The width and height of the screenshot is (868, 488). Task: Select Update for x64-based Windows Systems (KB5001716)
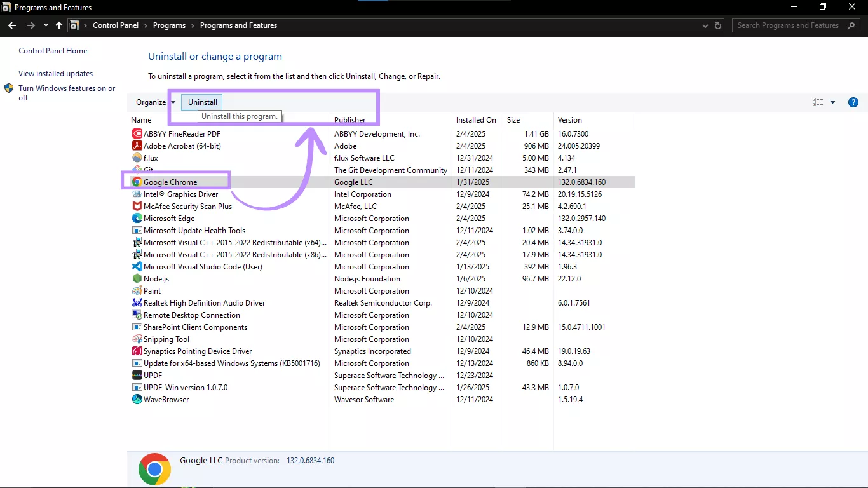(x=381, y=363)
